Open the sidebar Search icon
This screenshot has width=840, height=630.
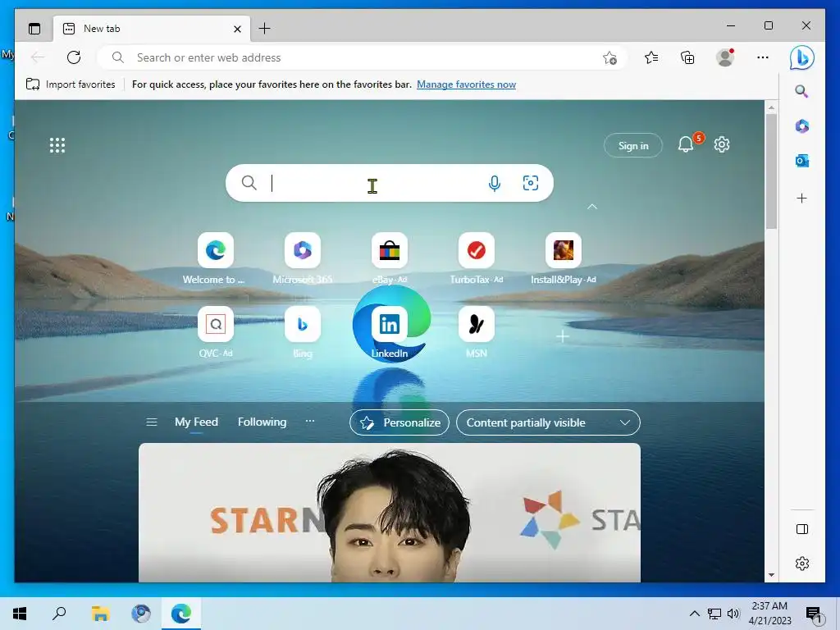point(801,91)
